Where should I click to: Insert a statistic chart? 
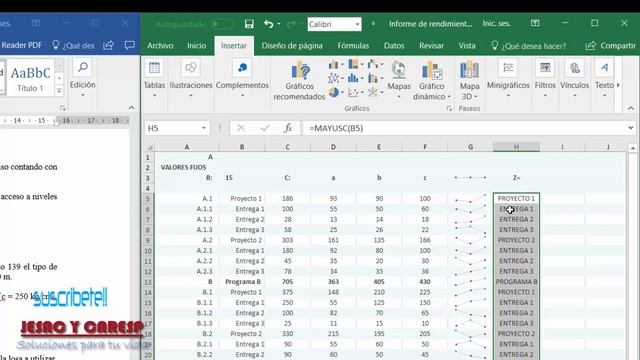tap(356, 78)
